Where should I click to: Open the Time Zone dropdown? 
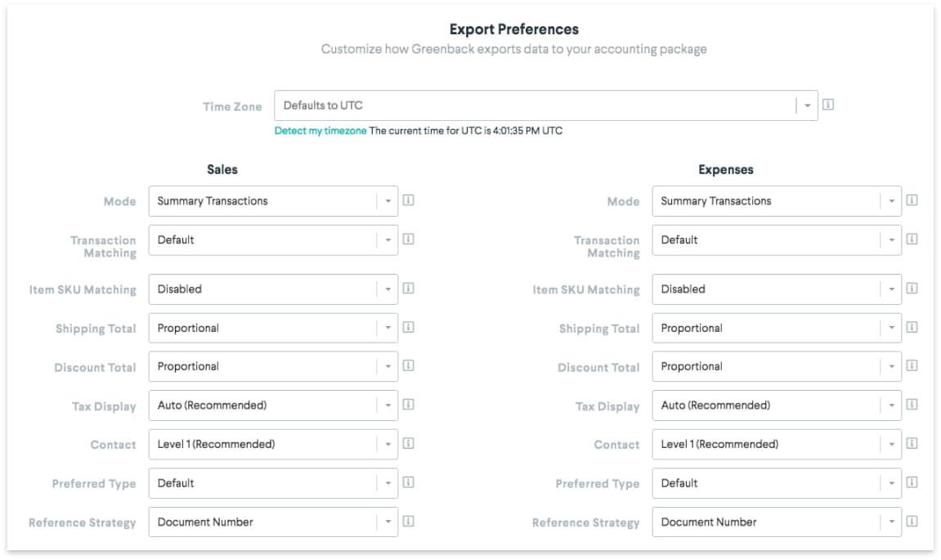(x=545, y=105)
